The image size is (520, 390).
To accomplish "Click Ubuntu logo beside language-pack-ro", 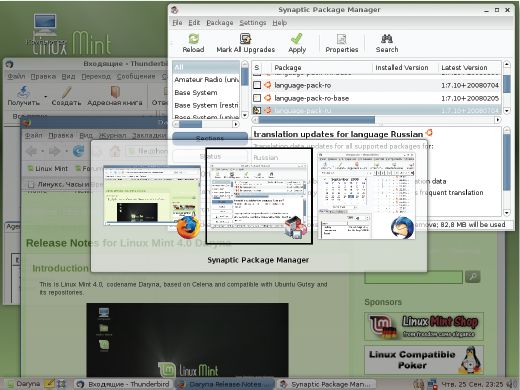I will pos(267,85).
